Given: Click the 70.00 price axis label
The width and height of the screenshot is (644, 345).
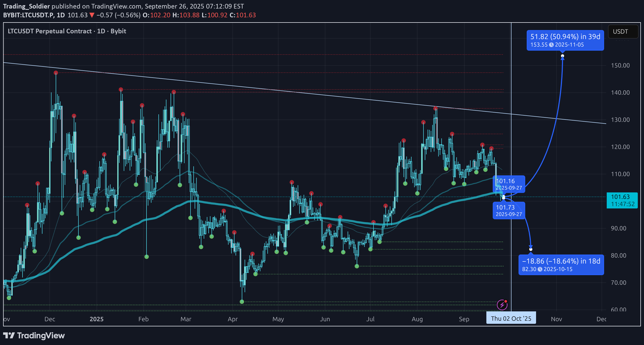Looking at the screenshot, I should (x=618, y=283).
